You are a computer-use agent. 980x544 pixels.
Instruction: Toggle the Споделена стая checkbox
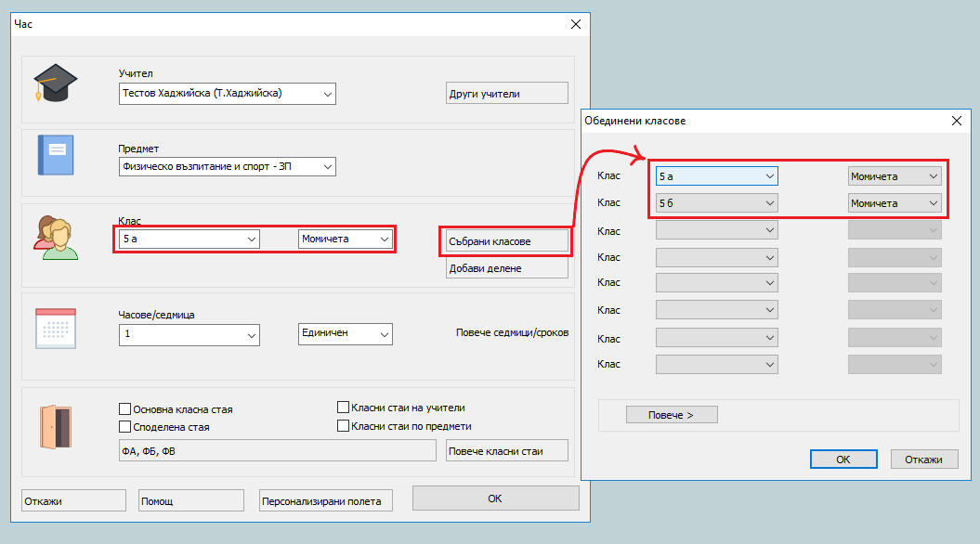click(x=125, y=427)
